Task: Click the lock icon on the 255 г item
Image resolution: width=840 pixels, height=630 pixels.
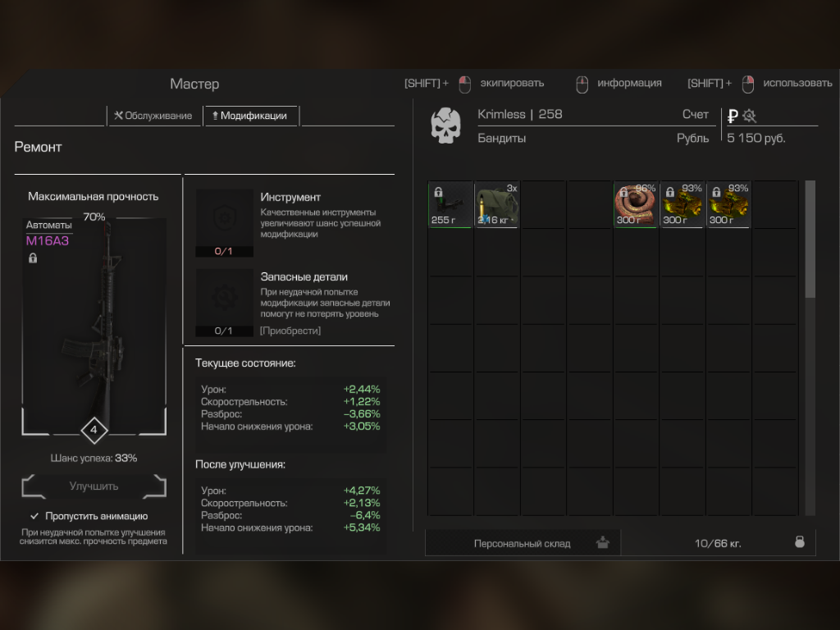Action: (438, 192)
